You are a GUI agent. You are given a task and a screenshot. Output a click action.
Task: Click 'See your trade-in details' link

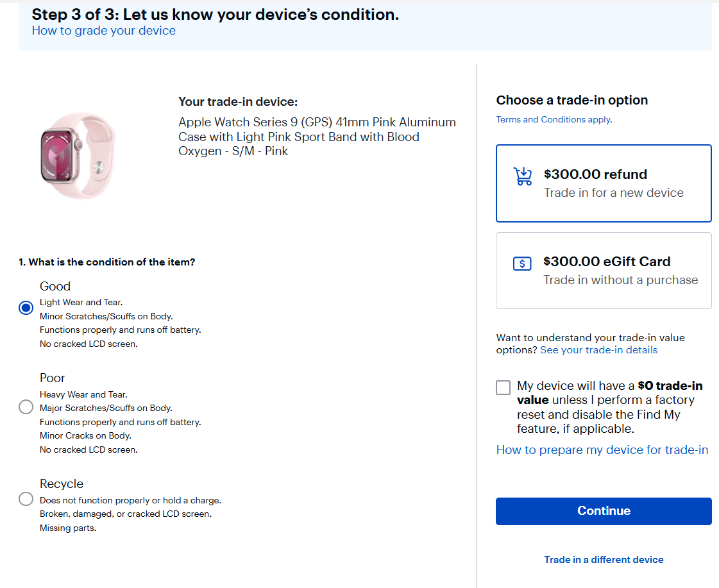pos(598,350)
